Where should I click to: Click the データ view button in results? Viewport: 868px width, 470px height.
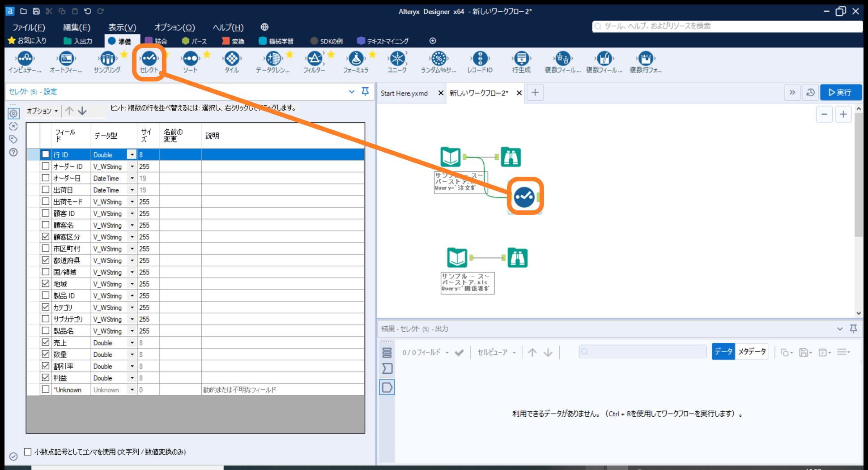723,352
